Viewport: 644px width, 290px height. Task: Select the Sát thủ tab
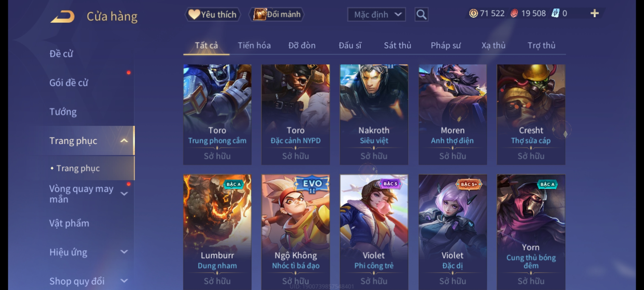coord(397,45)
